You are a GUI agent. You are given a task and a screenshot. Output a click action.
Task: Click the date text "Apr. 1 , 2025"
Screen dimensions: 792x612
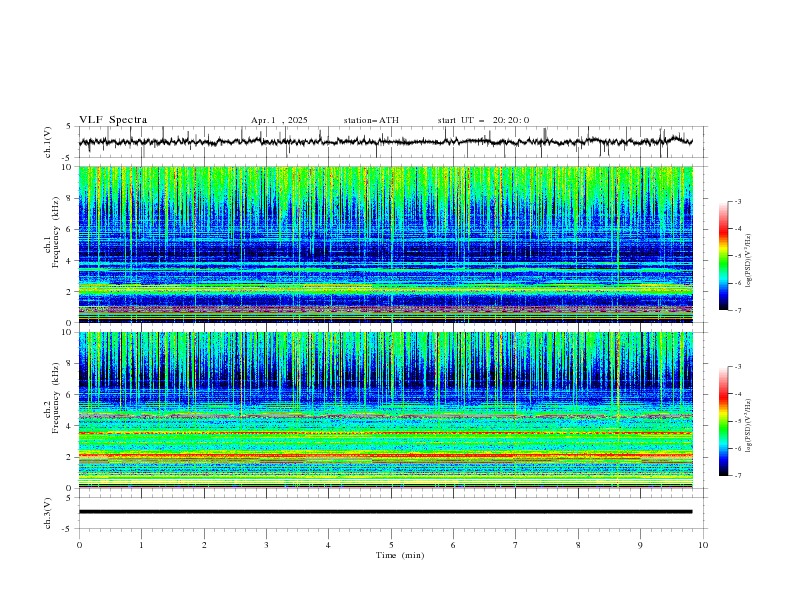click(279, 120)
